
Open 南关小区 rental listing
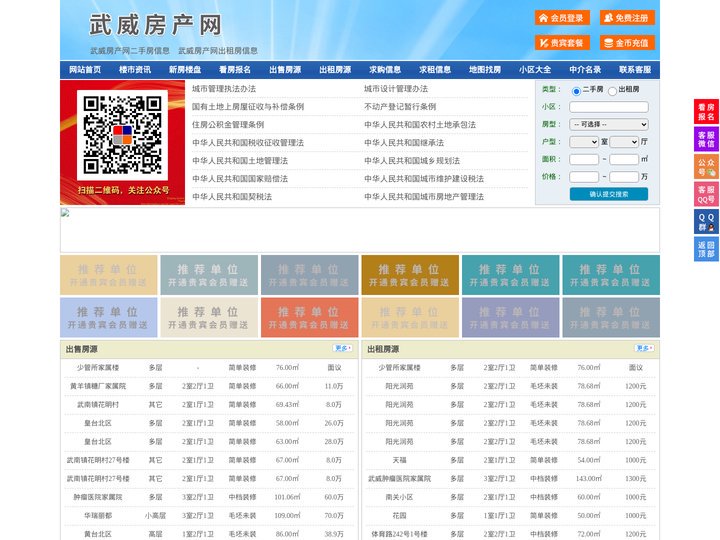tap(399, 497)
